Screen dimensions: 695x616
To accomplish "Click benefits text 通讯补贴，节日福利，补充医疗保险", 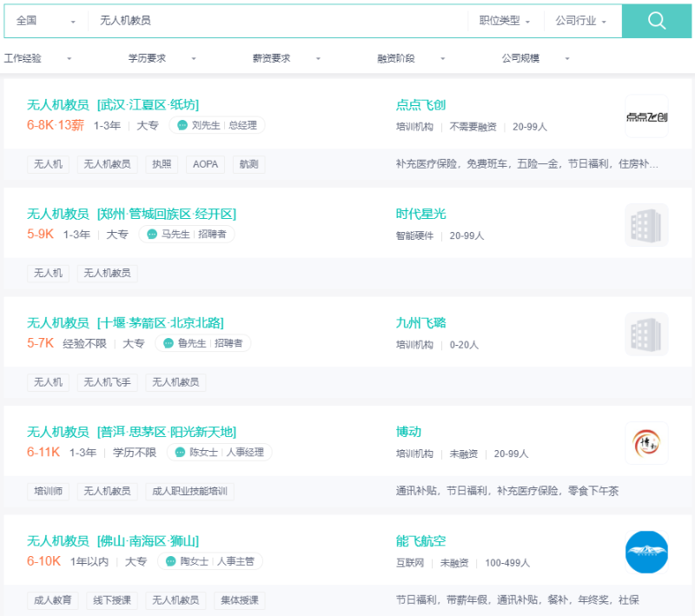I will click(507, 491).
